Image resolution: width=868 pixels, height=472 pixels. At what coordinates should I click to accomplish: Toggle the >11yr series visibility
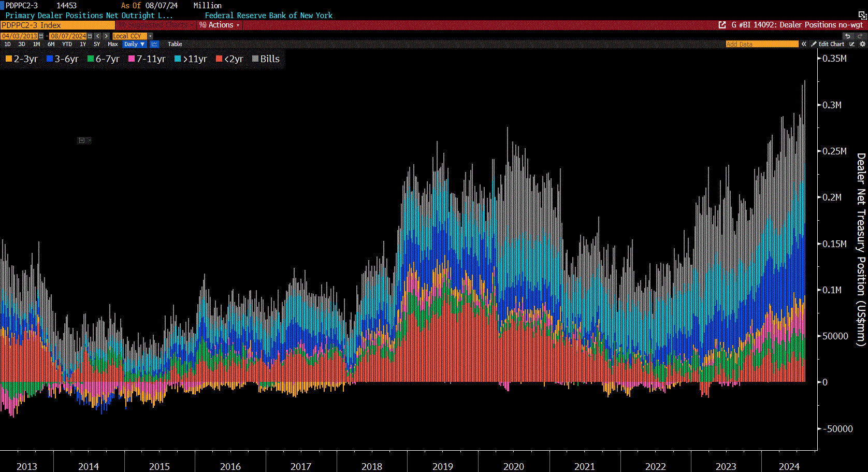pos(191,59)
